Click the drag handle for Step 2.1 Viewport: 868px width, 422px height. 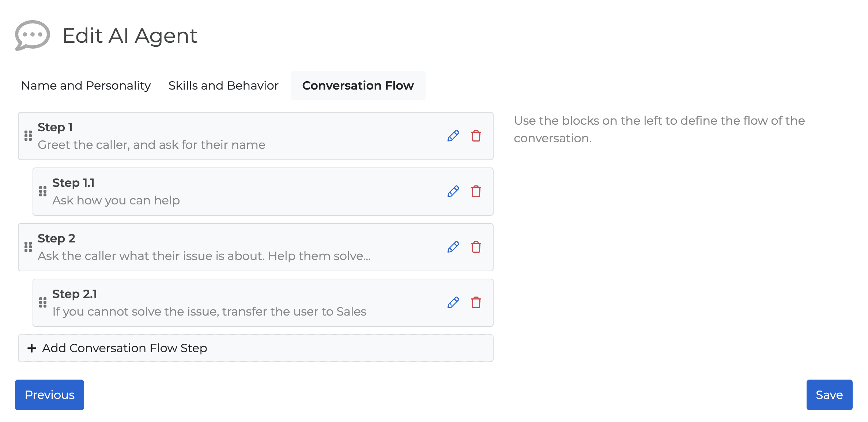tap(43, 303)
